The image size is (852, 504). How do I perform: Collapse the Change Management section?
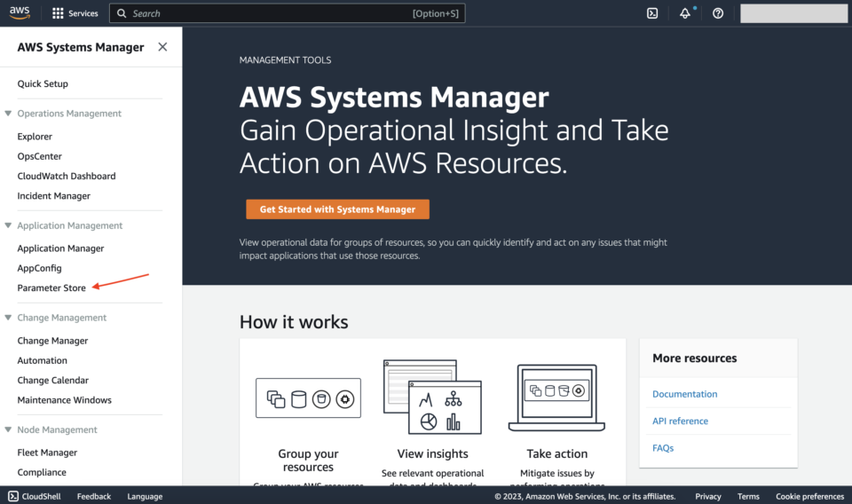8,318
